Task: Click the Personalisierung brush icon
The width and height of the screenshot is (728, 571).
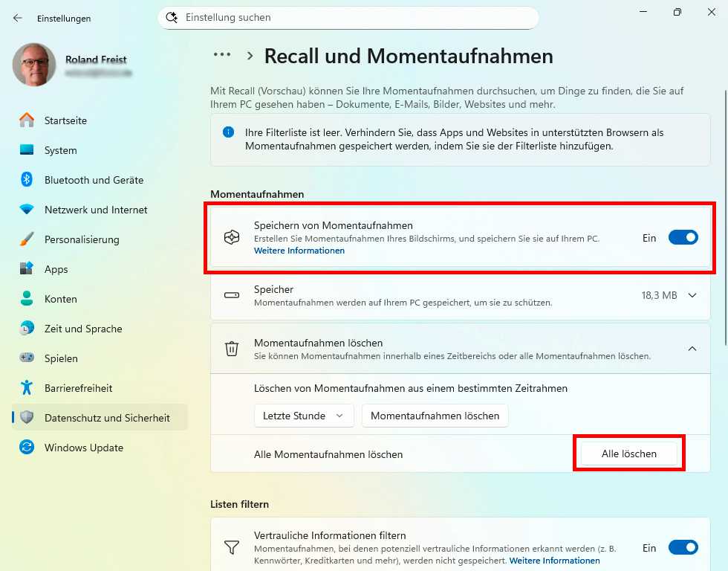Action: click(27, 239)
